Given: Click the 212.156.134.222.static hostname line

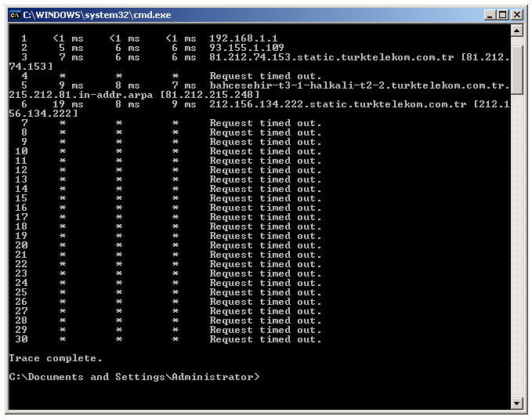Looking at the screenshot, I should (338, 104).
